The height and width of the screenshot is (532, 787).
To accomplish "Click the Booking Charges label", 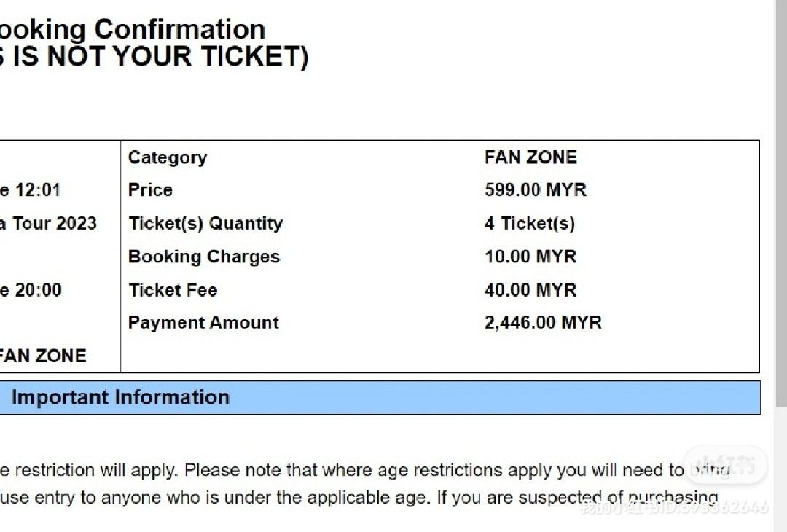I will (203, 257).
